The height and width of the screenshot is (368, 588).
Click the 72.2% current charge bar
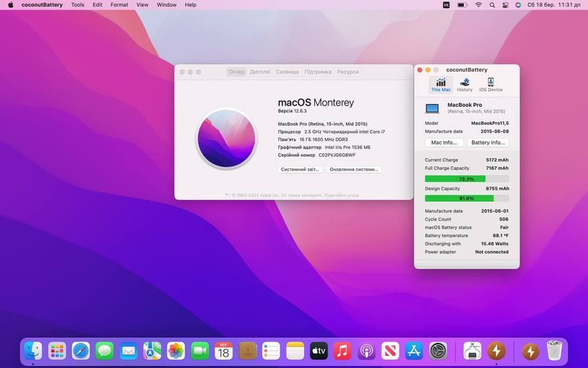467,179
